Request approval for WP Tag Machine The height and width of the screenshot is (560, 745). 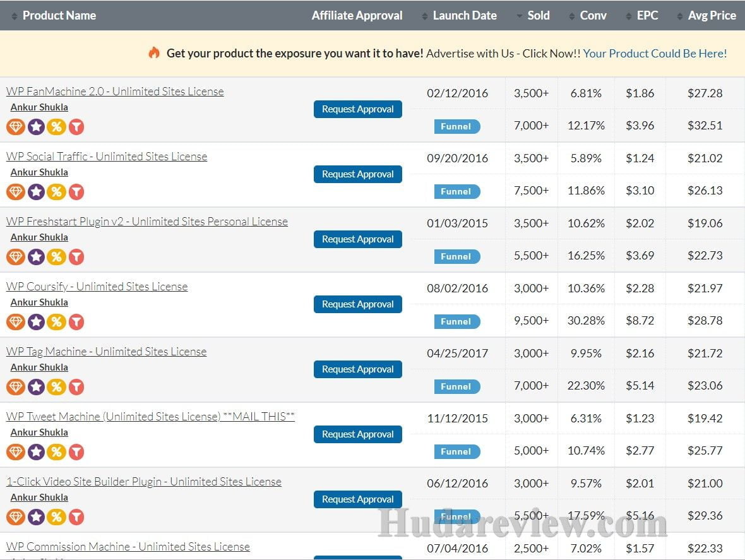(x=358, y=369)
